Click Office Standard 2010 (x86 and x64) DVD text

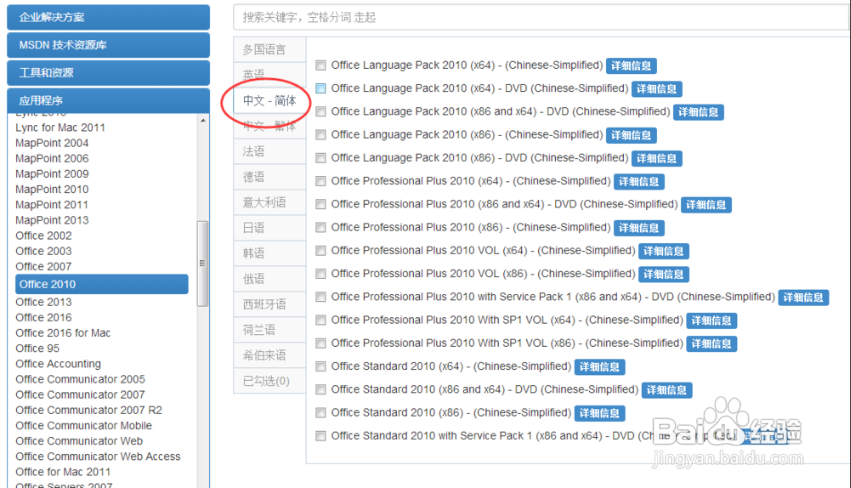[485, 390]
